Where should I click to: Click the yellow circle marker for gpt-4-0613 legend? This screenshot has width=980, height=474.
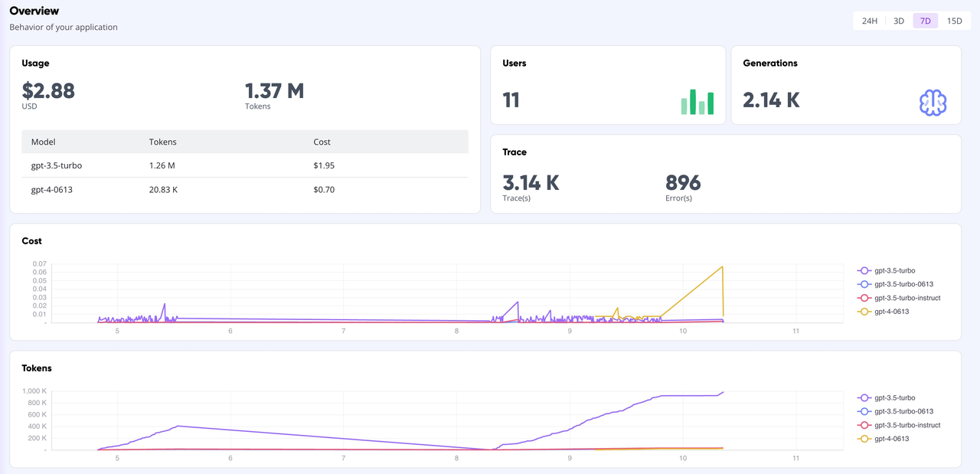866,311
